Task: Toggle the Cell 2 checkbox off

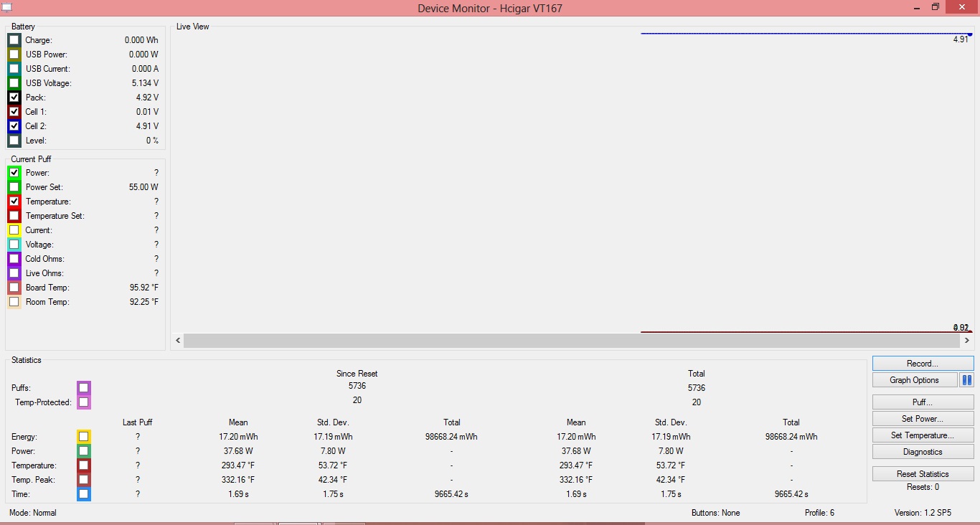Action: 14,126
